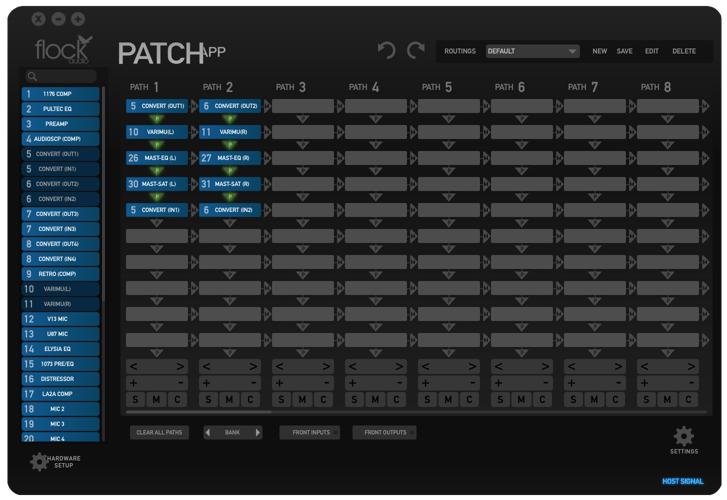Move Path 1 right with > button
The height and width of the screenshot is (500, 727).
click(x=180, y=366)
